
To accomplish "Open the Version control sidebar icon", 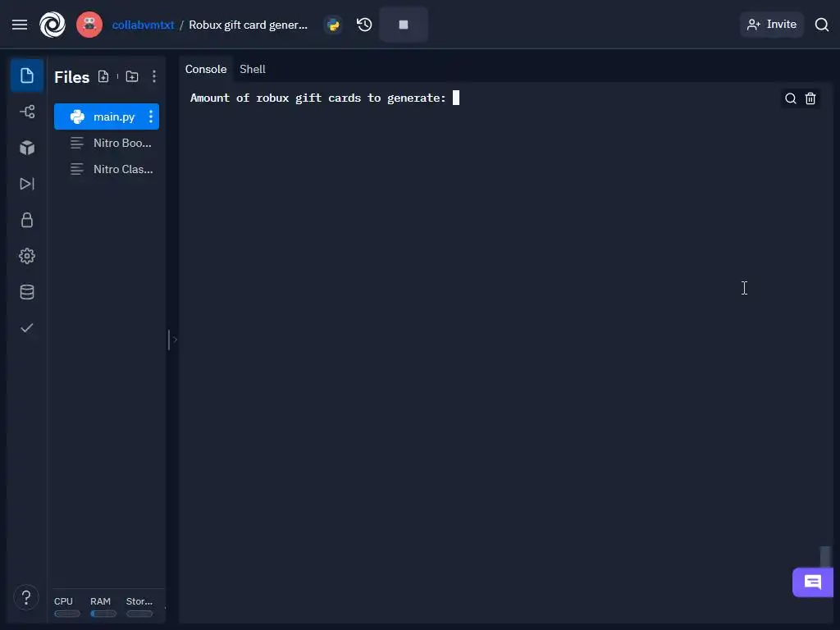I will coord(27,112).
